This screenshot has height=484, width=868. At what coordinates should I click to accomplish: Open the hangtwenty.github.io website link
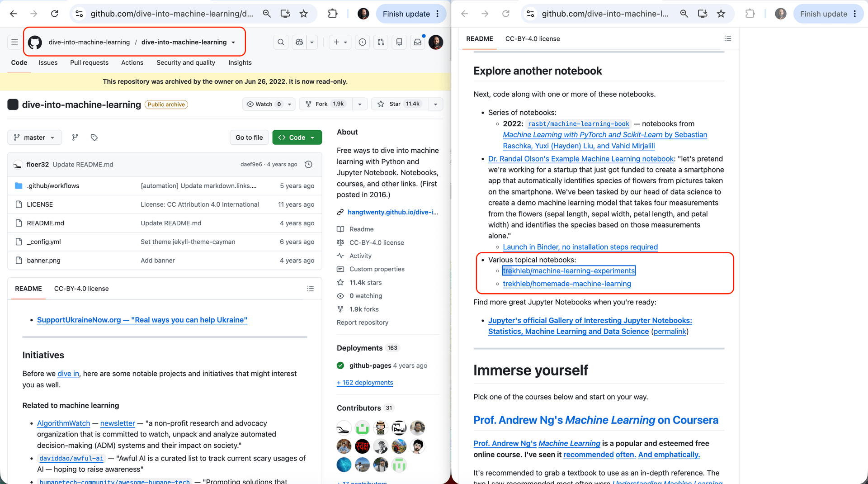pyautogui.click(x=393, y=212)
